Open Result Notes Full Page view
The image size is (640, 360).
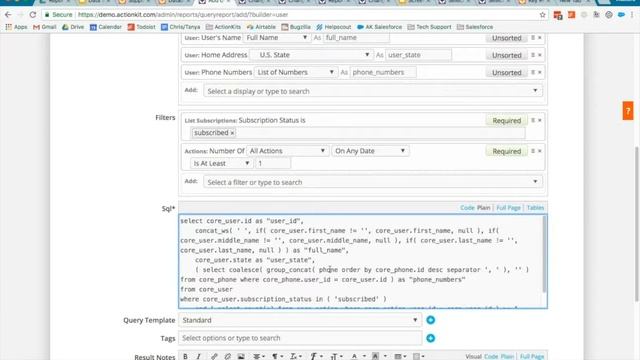pyautogui.click(x=532, y=357)
